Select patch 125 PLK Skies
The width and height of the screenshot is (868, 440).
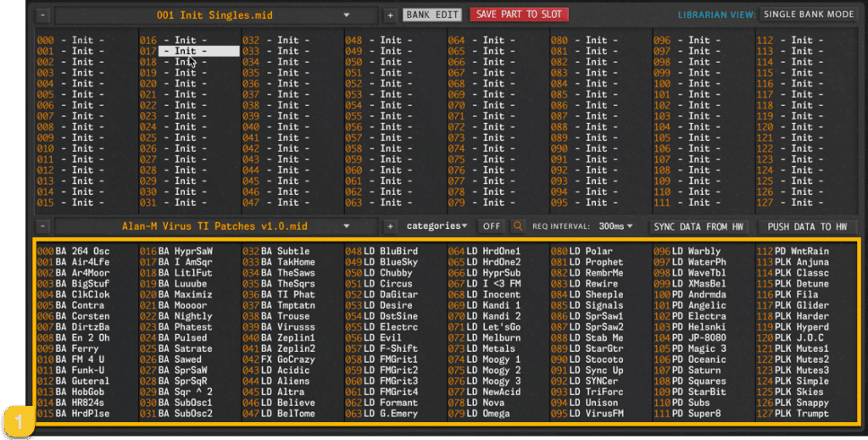pos(790,392)
